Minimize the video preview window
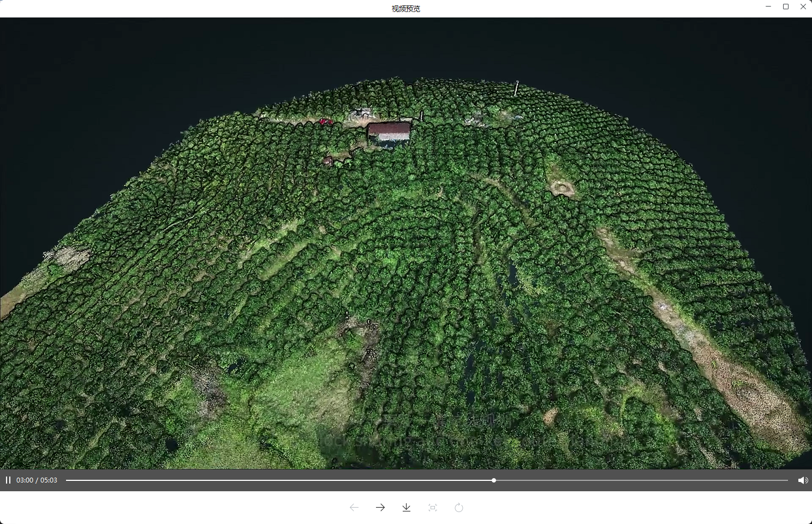This screenshot has height=524, width=812. pyautogui.click(x=768, y=7)
